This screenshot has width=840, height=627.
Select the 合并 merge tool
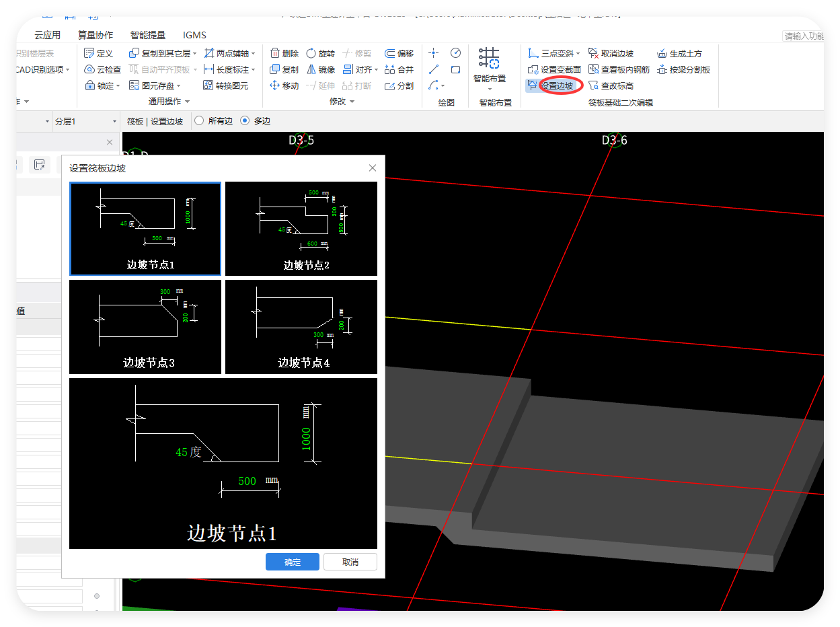pyautogui.click(x=399, y=69)
